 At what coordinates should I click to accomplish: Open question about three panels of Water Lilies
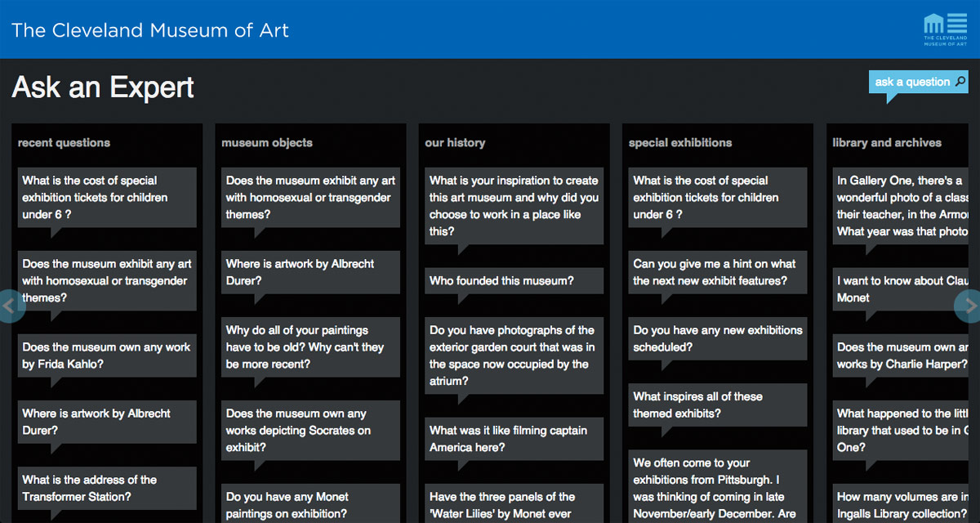tap(514, 503)
